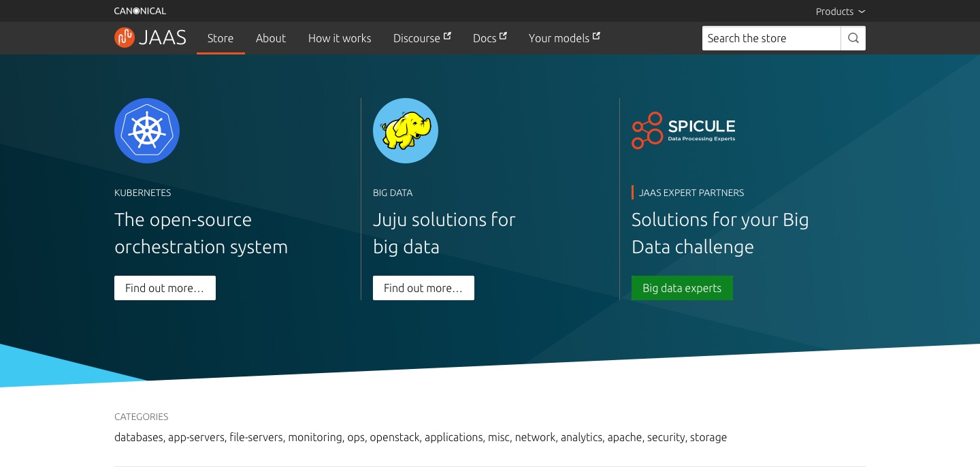The height and width of the screenshot is (467, 980).
Task: Select the file-servers category
Action: click(256, 437)
